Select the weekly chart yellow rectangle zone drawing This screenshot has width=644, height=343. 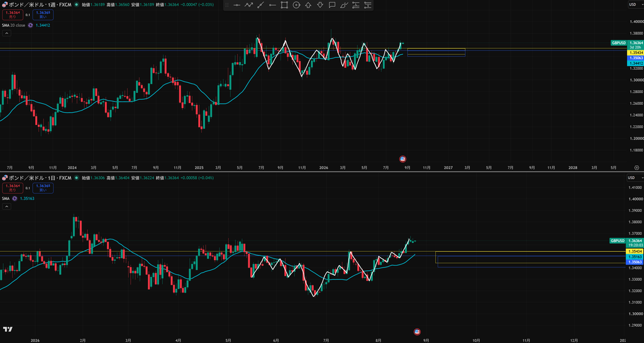[436, 52]
